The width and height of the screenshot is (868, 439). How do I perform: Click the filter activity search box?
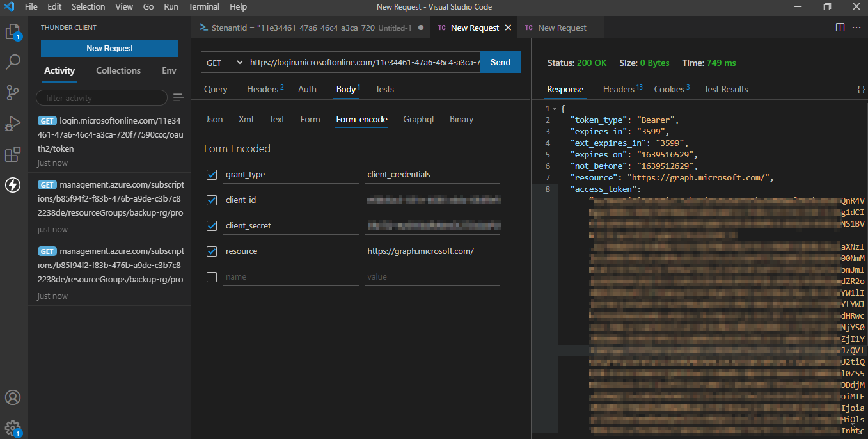point(102,97)
